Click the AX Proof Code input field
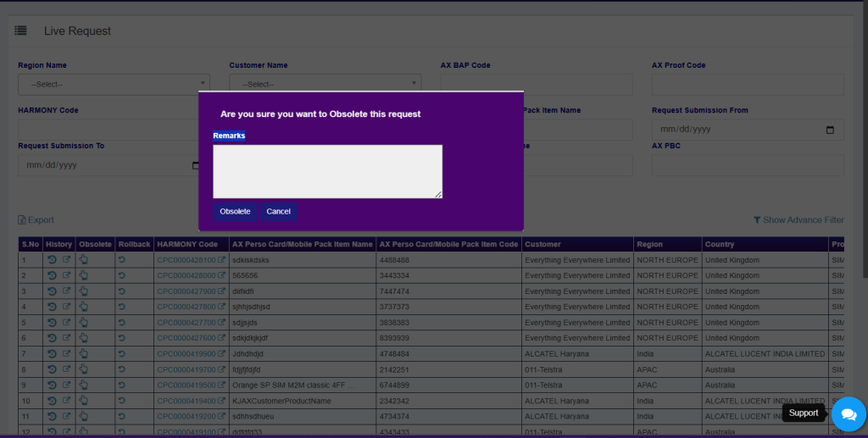The image size is (868, 438). coord(747,84)
